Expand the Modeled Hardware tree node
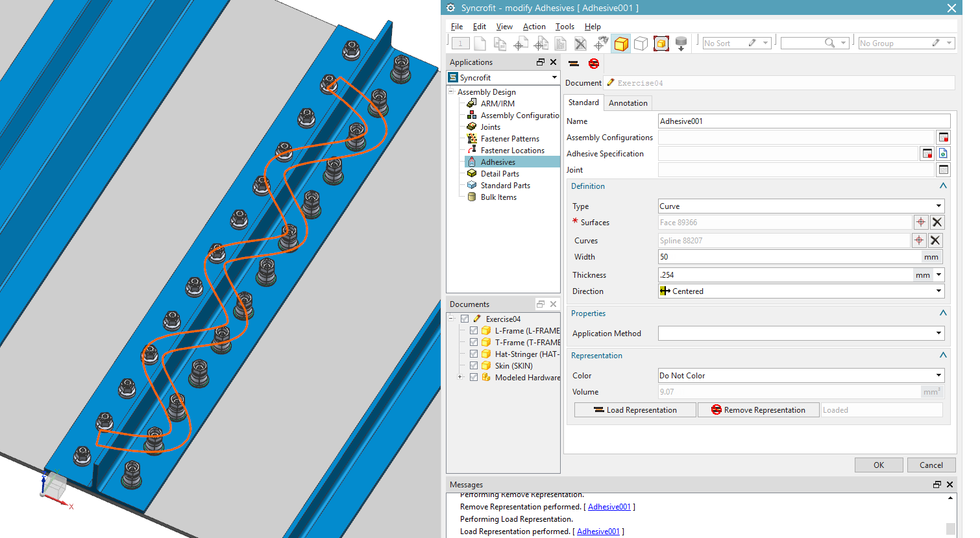 point(460,377)
